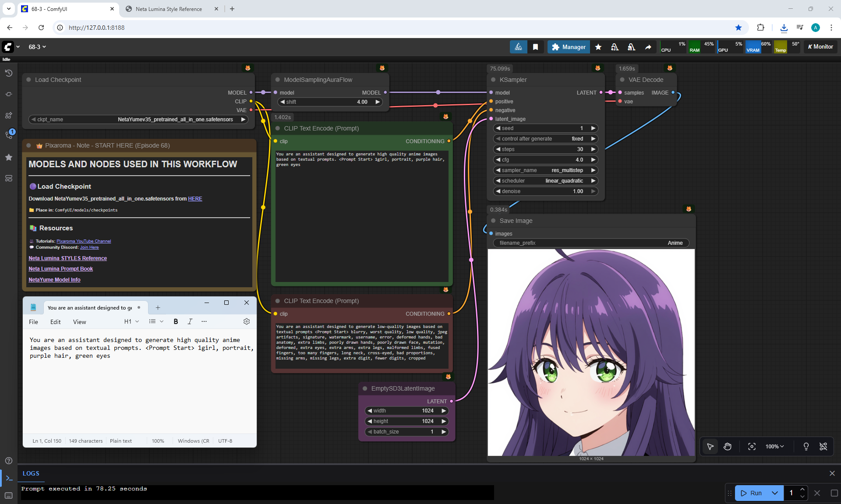Toggle the lightbulb focus mode icon
The height and width of the screenshot is (504, 841).
pyautogui.click(x=806, y=446)
